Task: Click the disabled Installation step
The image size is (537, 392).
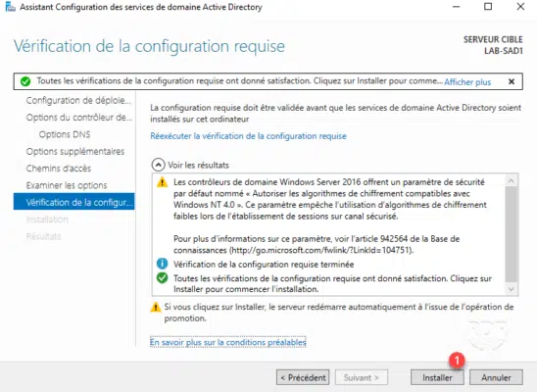Action: click(47, 220)
